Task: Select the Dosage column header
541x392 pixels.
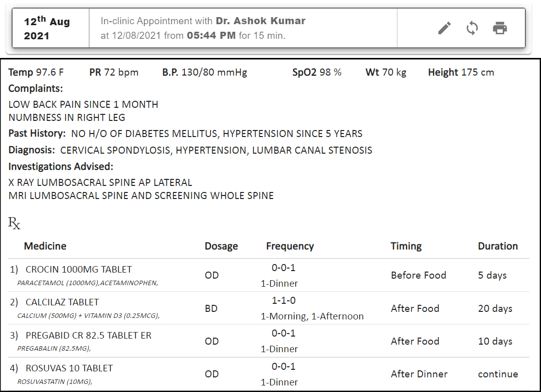Action: [x=221, y=246]
